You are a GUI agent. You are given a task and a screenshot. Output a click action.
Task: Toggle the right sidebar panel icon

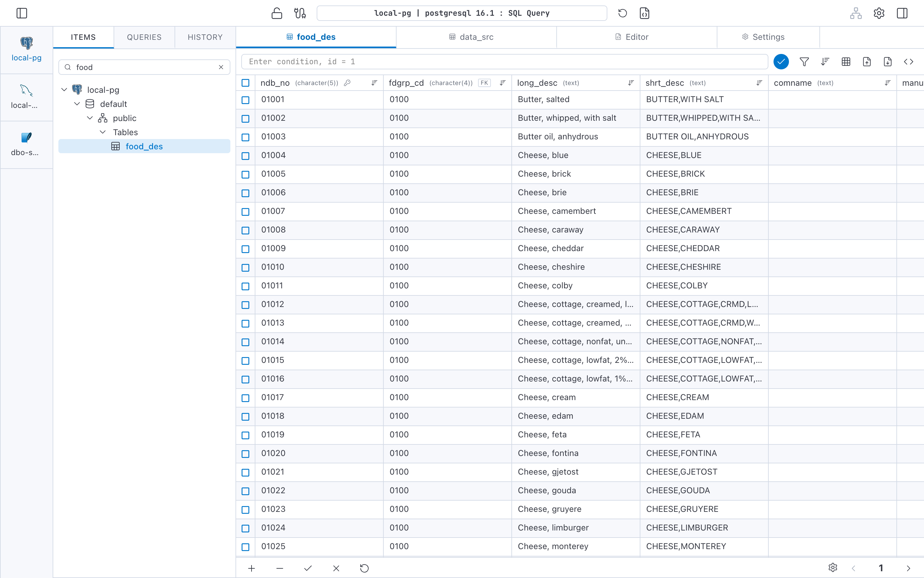point(902,13)
